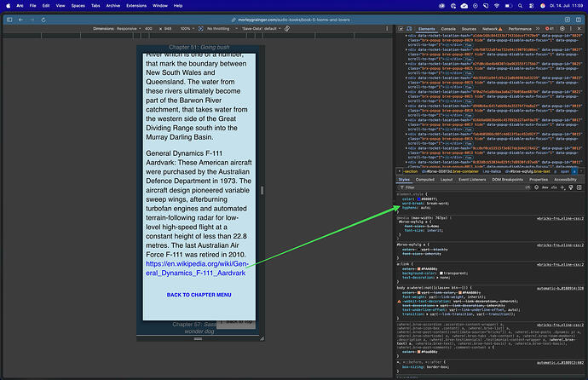Edit the viewport width field showing 400
This screenshot has width=588, height=380.
[148, 28]
